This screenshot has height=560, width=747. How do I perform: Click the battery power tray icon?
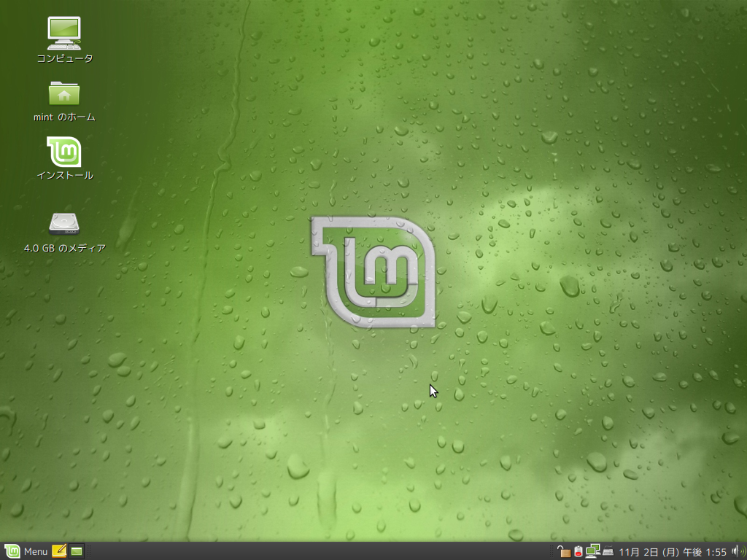[x=578, y=551]
